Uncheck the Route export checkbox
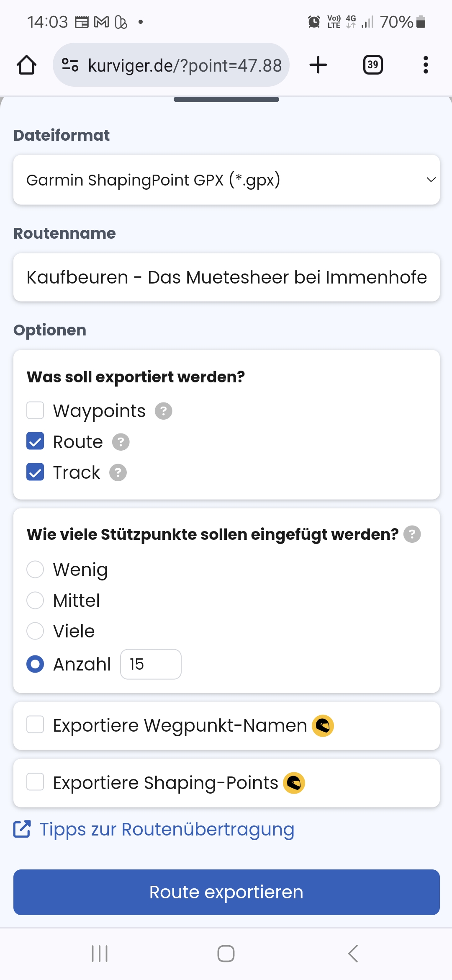Viewport: 452px width, 980px height. click(x=35, y=441)
